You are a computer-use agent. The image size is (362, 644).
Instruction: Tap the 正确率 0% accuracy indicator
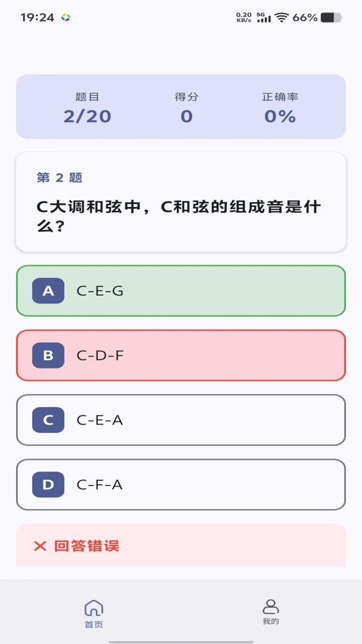(280, 109)
